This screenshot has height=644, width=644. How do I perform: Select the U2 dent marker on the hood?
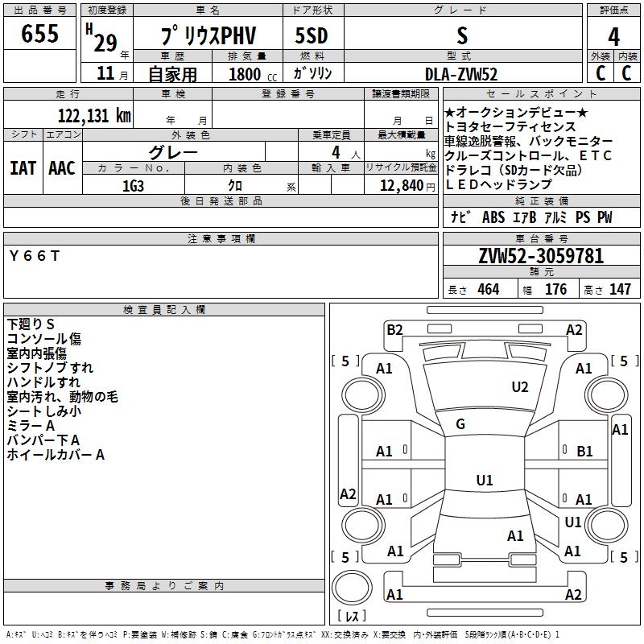[520, 387]
